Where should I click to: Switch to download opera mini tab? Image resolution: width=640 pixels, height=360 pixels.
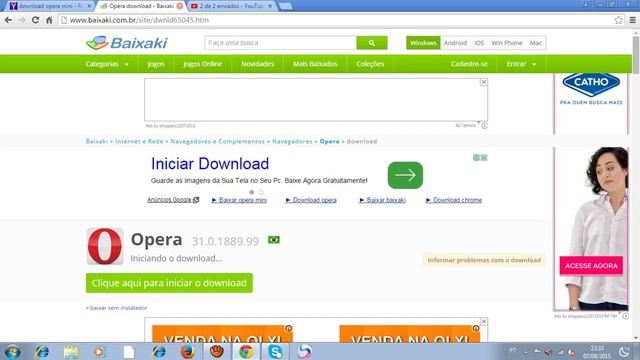click(x=50, y=6)
